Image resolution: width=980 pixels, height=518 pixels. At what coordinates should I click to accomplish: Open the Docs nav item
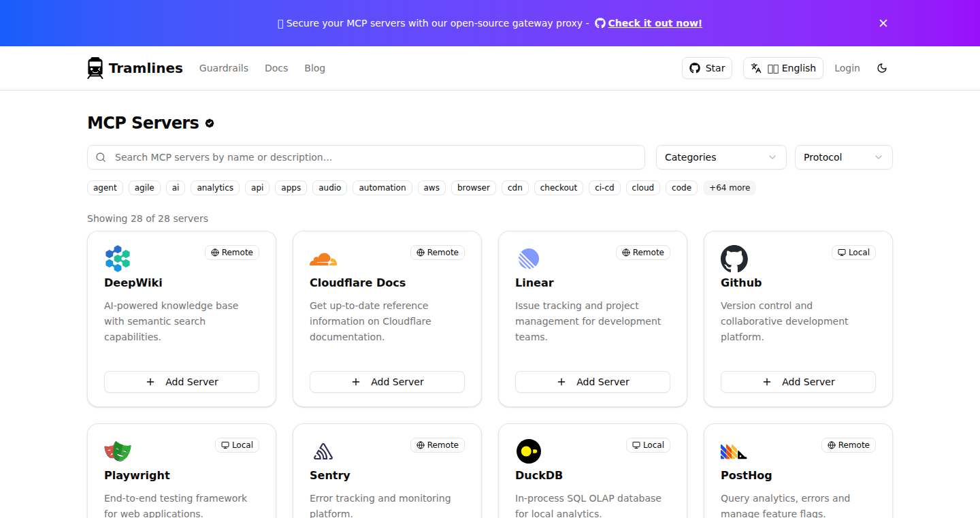point(276,68)
